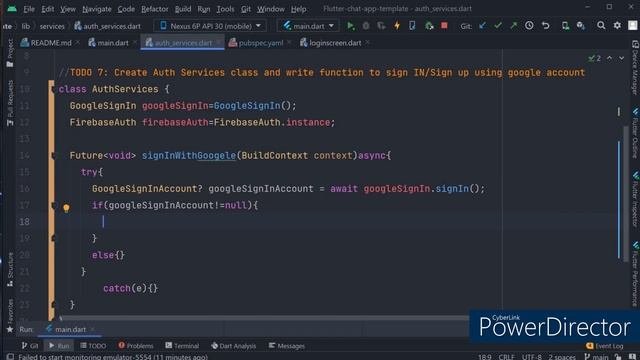Open Flutter Outline side panel

click(x=635, y=133)
